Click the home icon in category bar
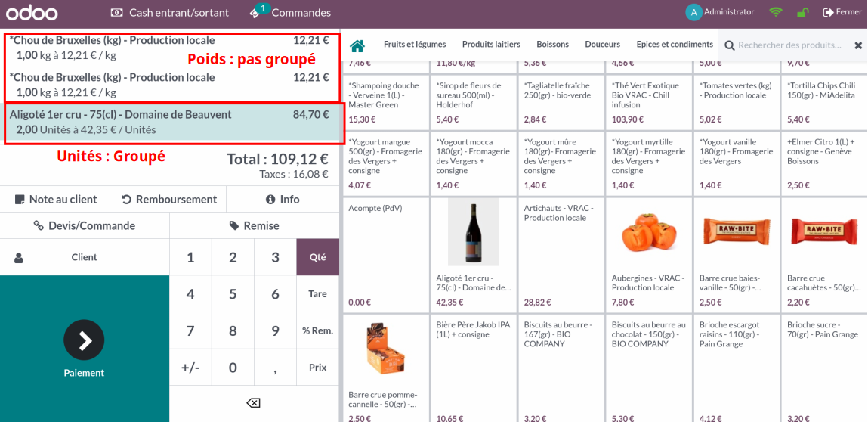The image size is (868, 422). coord(357,45)
